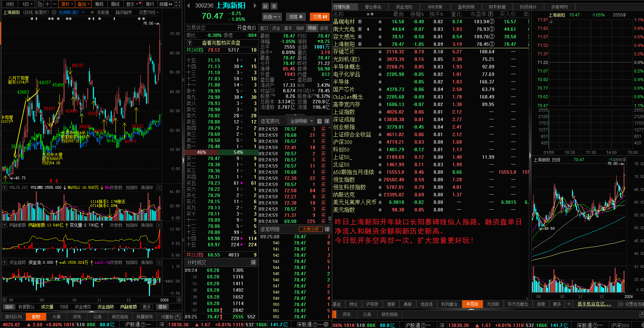
Task: Zoom out chart with the minus icon
Action: [55, 4]
